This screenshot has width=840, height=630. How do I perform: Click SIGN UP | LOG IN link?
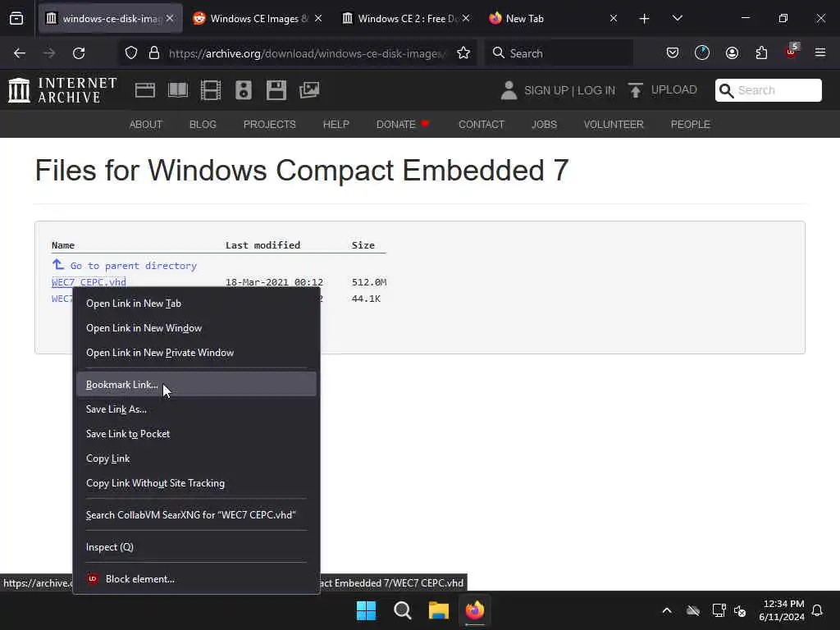(x=569, y=90)
